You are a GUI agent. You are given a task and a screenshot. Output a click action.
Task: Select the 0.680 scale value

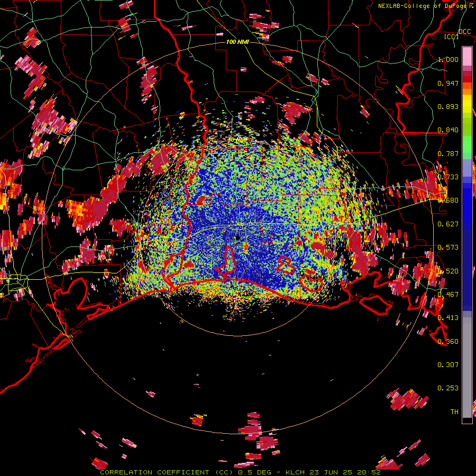click(448, 200)
